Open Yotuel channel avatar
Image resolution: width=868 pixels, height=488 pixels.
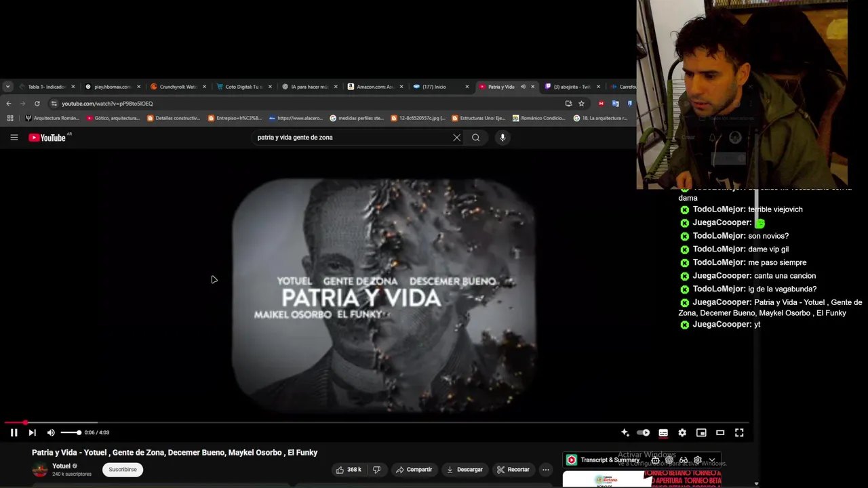(40, 470)
